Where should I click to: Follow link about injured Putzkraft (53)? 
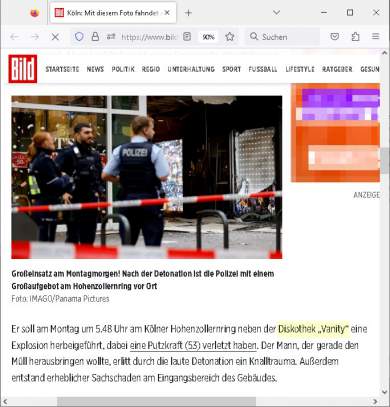(x=193, y=345)
